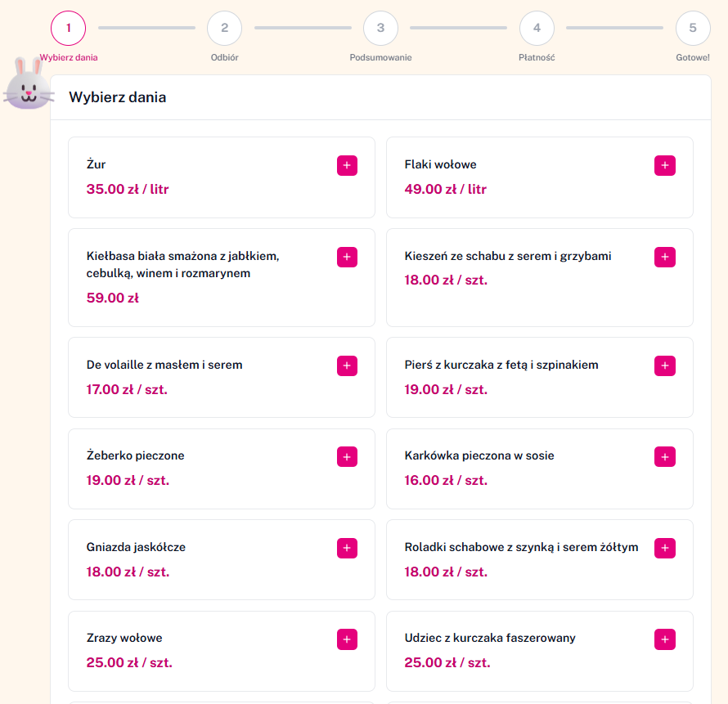The width and height of the screenshot is (728, 704).
Task: Add Flaki wołowe with plus button
Action: pyautogui.click(x=664, y=166)
